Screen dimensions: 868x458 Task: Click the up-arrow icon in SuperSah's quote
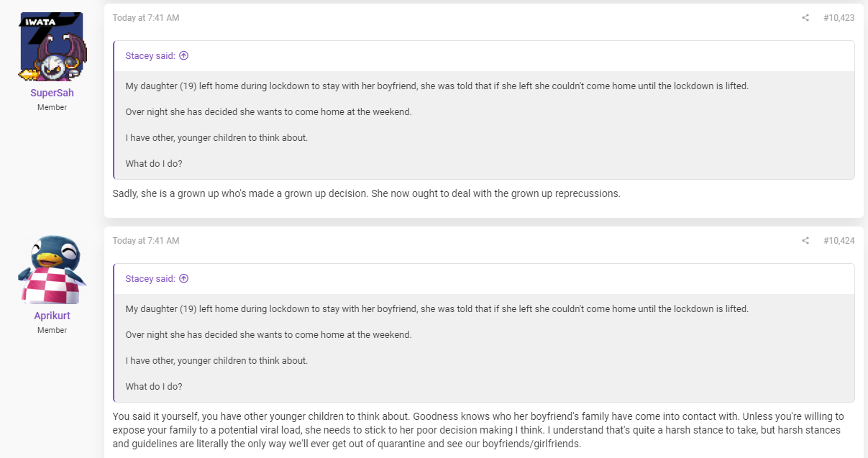coord(184,55)
